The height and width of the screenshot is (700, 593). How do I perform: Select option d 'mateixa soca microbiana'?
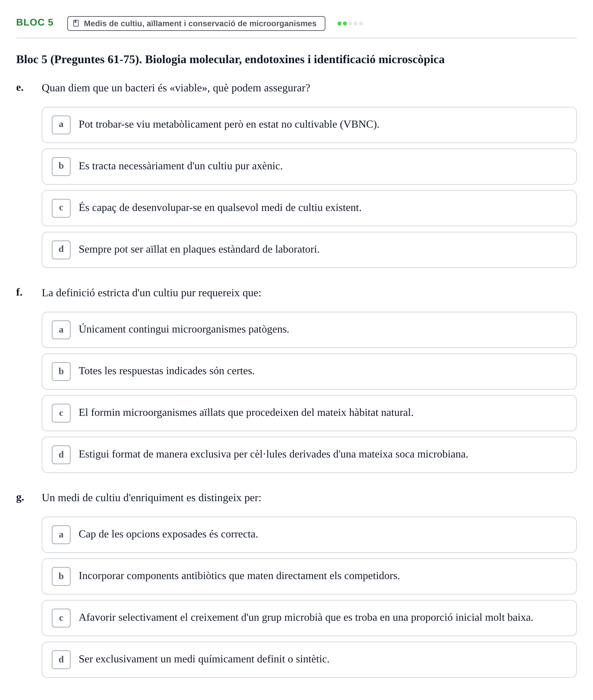point(309,455)
